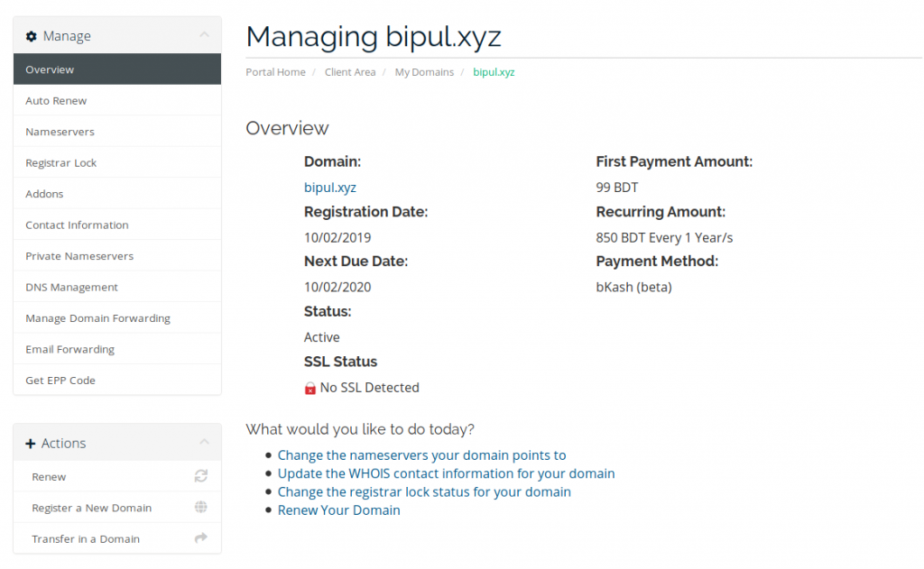Click the plus icon beside Actions

31,444
